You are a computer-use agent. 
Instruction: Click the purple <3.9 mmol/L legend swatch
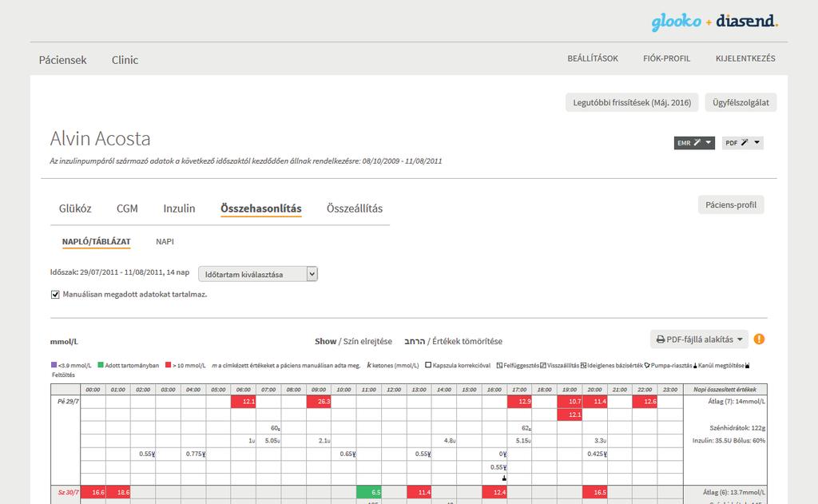[54, 365]
